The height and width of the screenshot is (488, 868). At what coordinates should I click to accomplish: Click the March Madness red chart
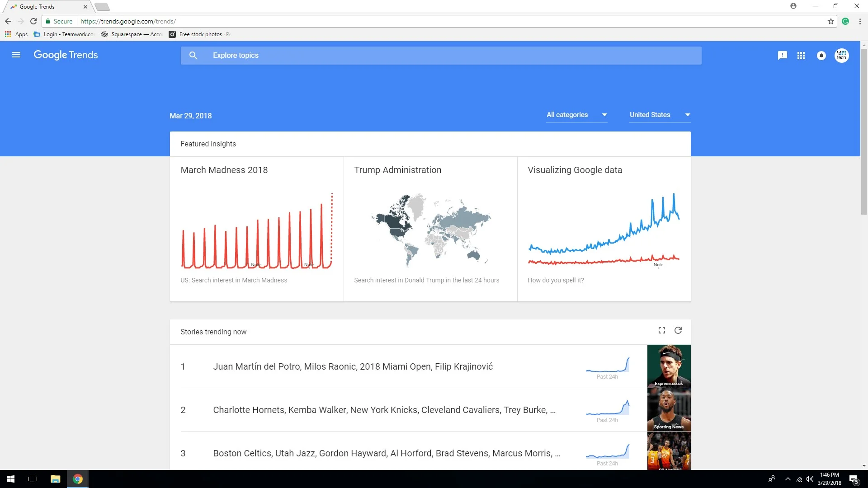click(x=257, y=231)
